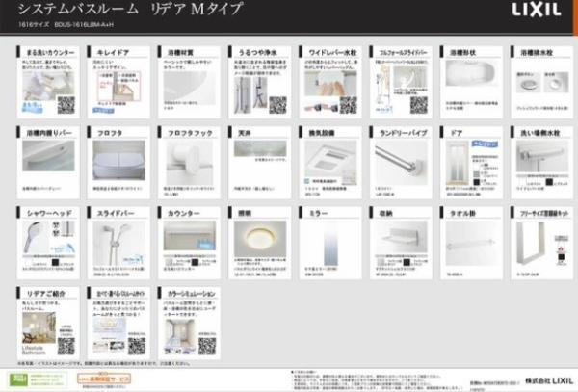The height and width of the screenshot is (392, 578).
Task: Click the QR code in the slide bar card beside 浴槽形状
Action: tap(419, 105)
